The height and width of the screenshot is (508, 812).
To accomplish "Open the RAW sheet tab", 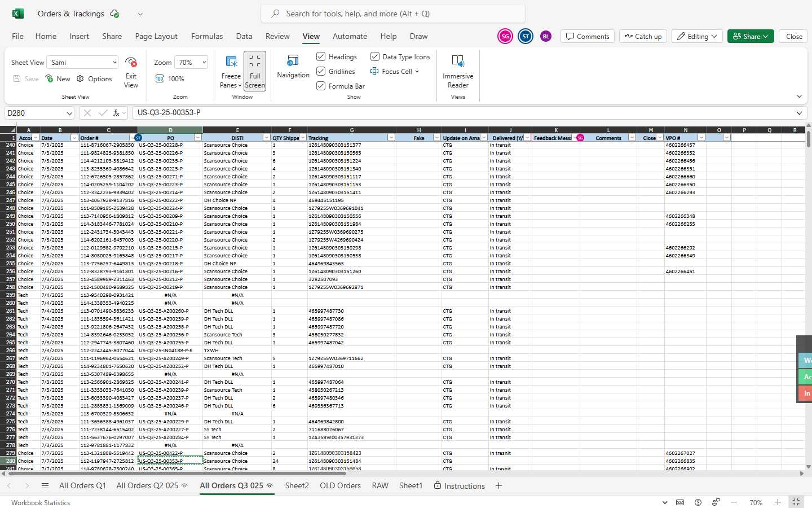I will (380, 486).
